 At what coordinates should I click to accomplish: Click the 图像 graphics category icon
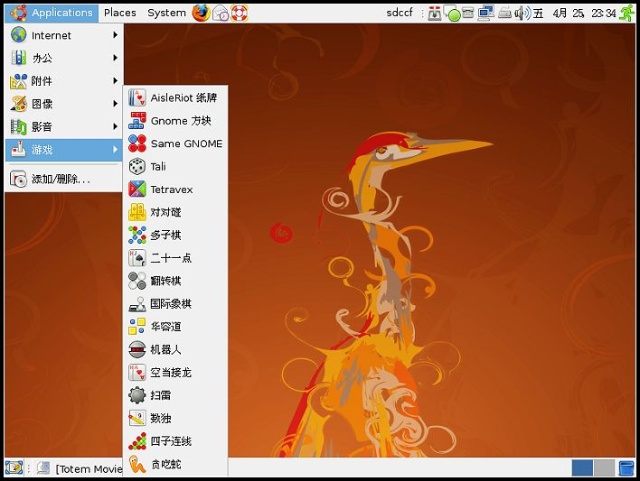click(18, 104)
